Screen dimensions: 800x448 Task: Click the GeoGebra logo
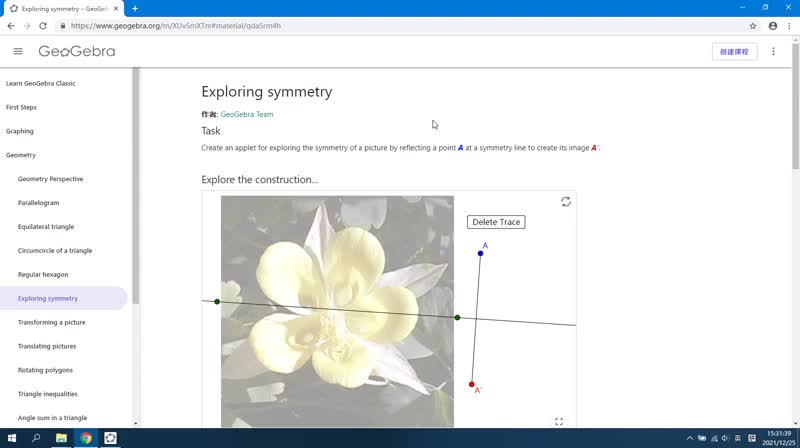coord(77,52)
